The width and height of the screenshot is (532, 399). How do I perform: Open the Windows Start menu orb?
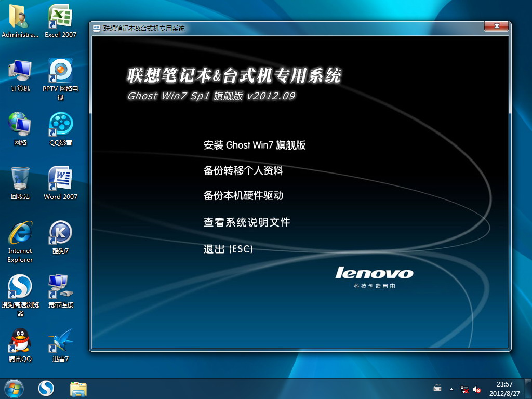point(14,389)
